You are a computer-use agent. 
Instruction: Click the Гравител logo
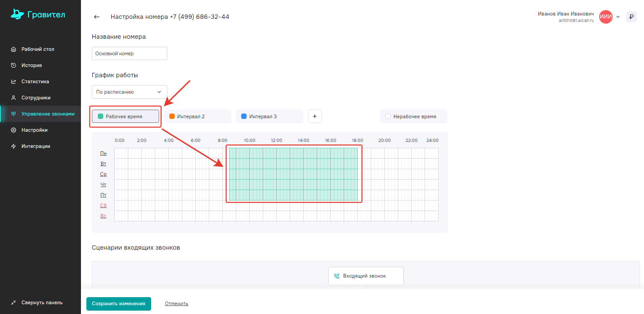38,14
